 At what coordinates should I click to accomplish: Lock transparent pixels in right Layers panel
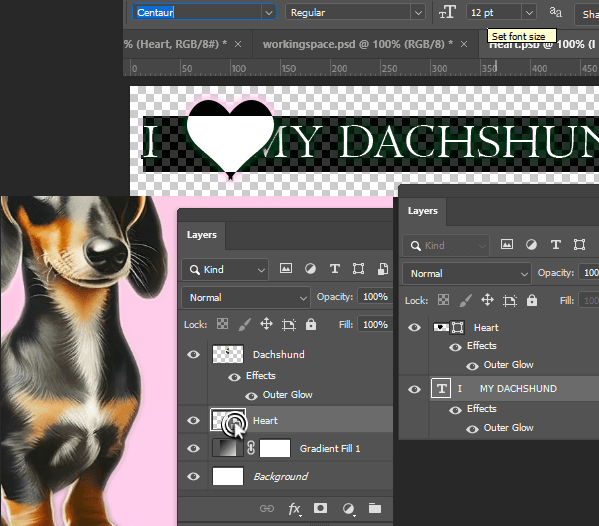pyautogui.click(x=443, y=300)
